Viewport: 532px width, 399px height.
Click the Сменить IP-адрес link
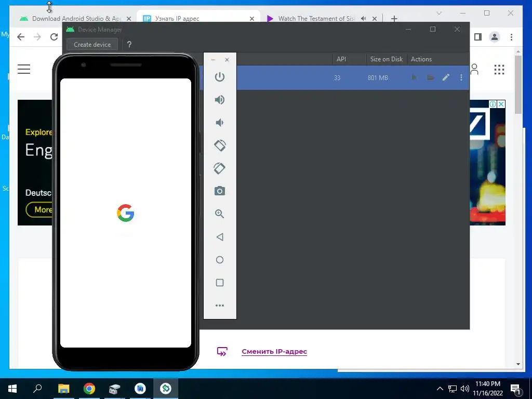tap(274, 352)
